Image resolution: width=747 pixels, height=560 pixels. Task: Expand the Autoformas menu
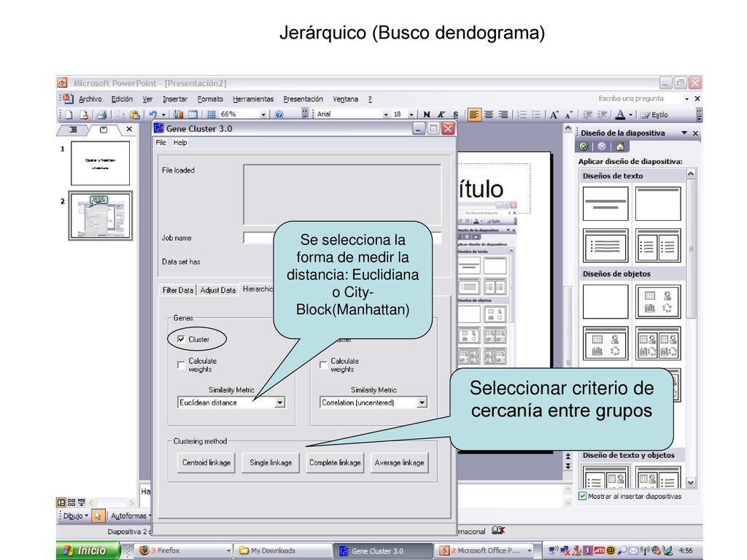click(x=131, y=516)
